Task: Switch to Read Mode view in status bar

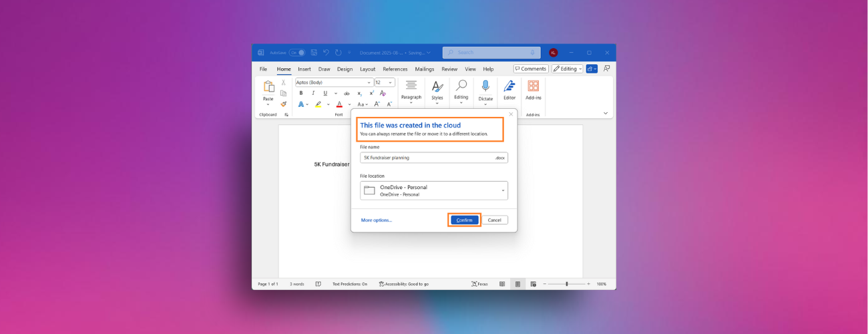Action: (x=503, y=284)
